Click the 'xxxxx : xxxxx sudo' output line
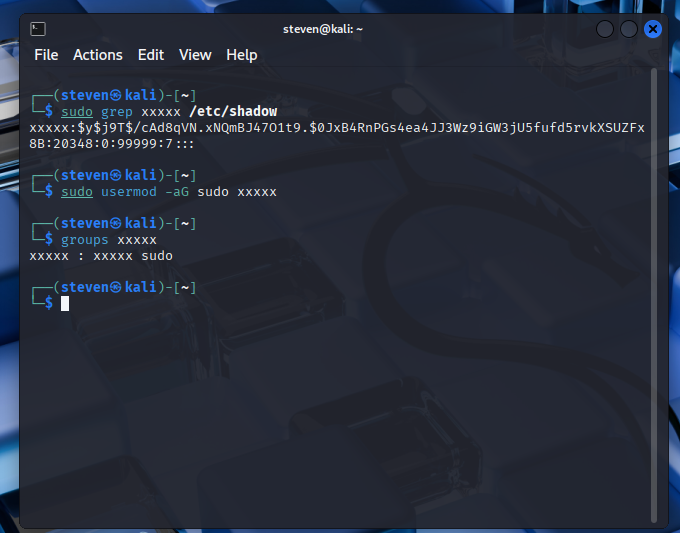 pyautogui.click(x=101, y=256)
